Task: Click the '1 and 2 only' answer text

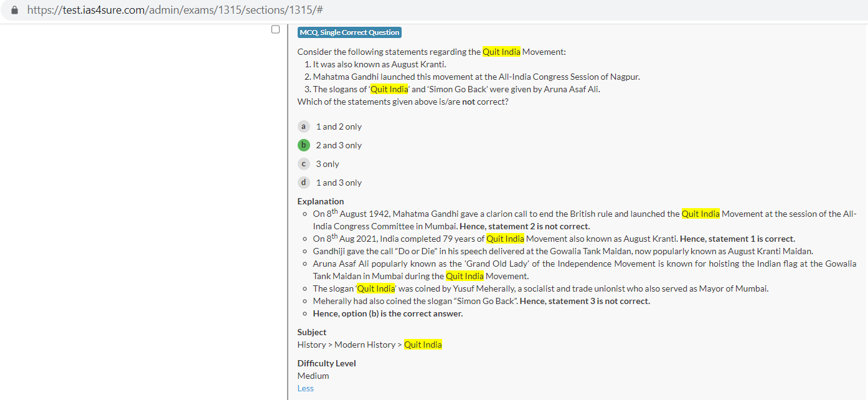Action: (339, 126)
